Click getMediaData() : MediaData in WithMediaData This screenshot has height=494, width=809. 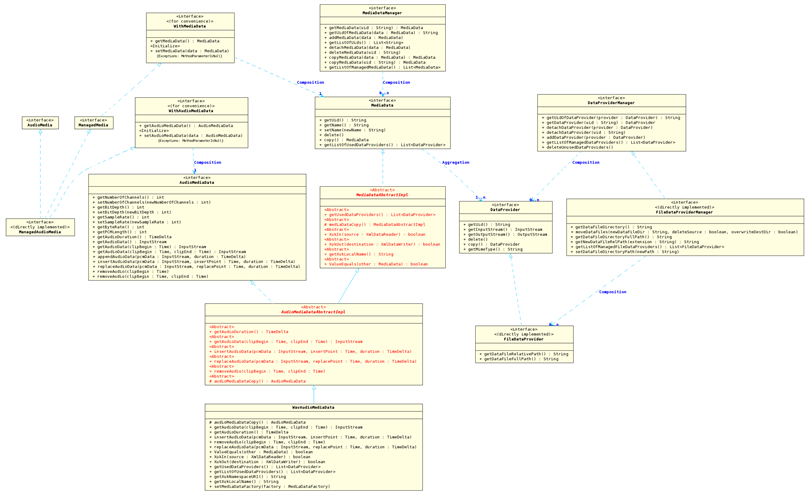185,41
